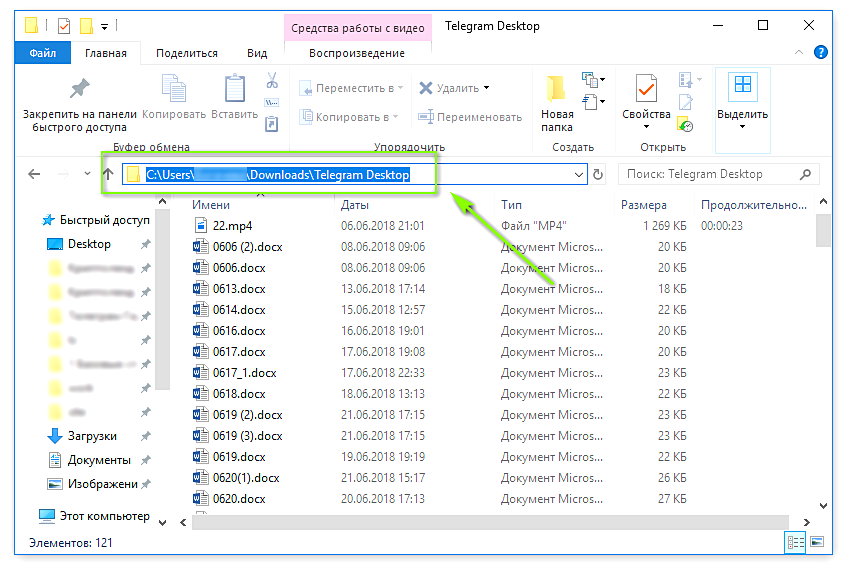Pin folder to Quick access panel
This screenshot has width=842, height=575.
79,105
